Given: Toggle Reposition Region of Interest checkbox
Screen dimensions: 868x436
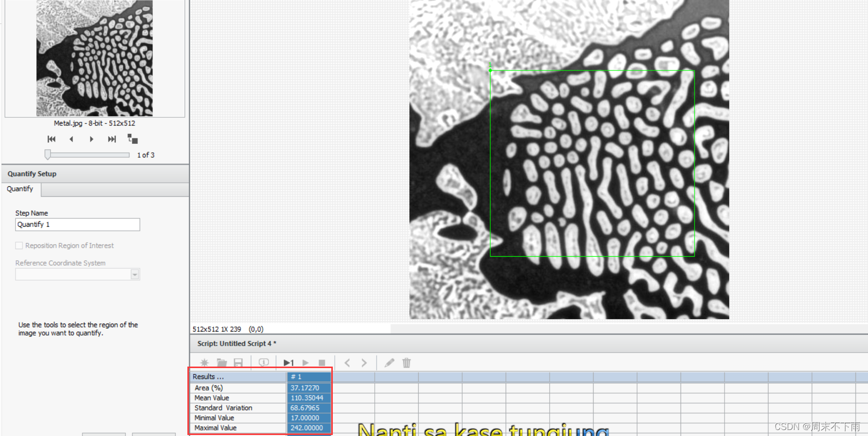Looking at the screenshot, I should (19, 245).
